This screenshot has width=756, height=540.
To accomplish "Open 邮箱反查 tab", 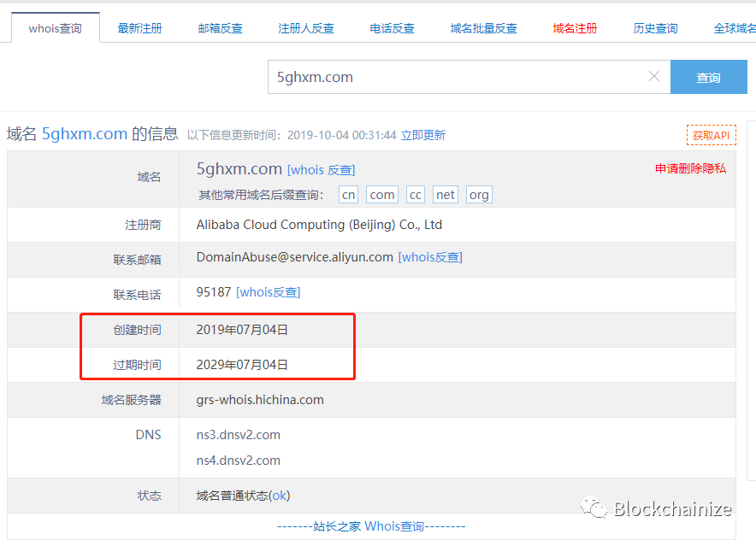I will tap(221, 28).
